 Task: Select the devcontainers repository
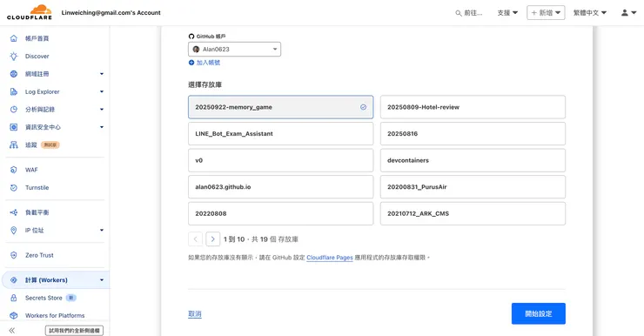[x=473, y=160]
